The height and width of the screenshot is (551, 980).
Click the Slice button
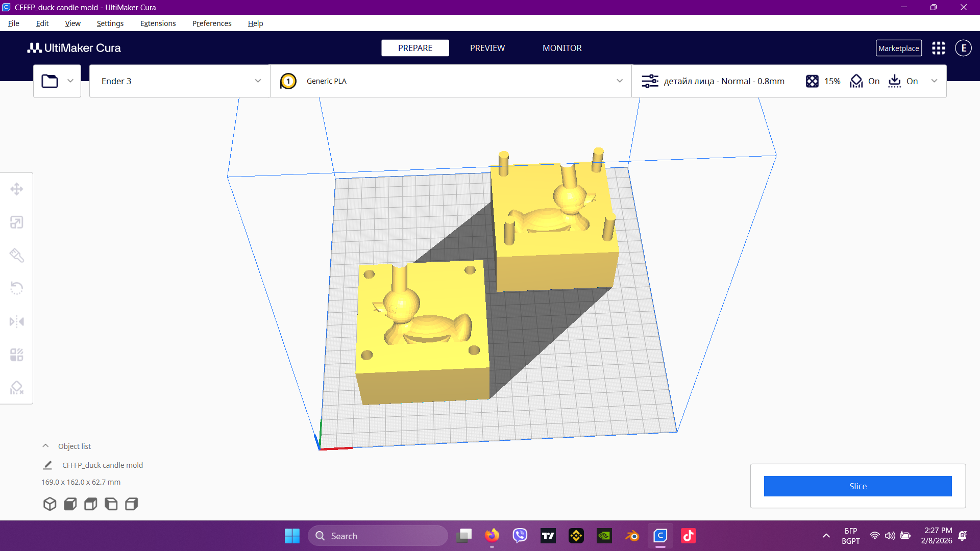coord(857,486)
